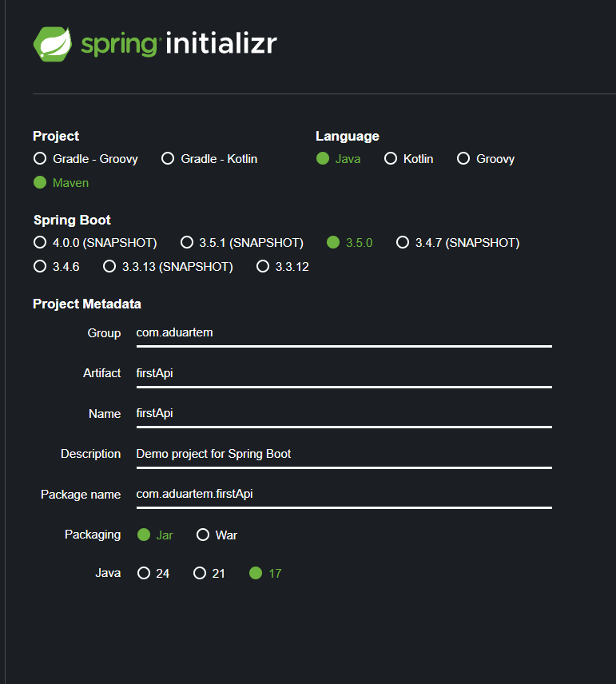Click the Description field label
Viewport: 616px width, 684px height.
(x=91, y=454)
